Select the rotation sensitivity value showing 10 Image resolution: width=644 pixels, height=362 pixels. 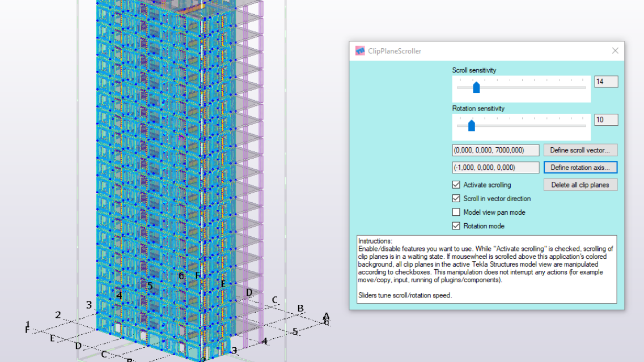605,120
